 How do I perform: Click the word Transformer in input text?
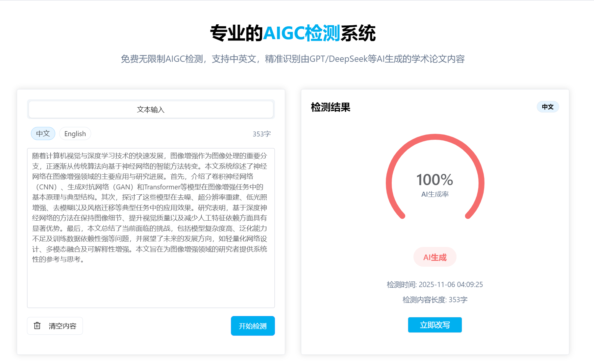pyautogui.click(x=161, y=187)
